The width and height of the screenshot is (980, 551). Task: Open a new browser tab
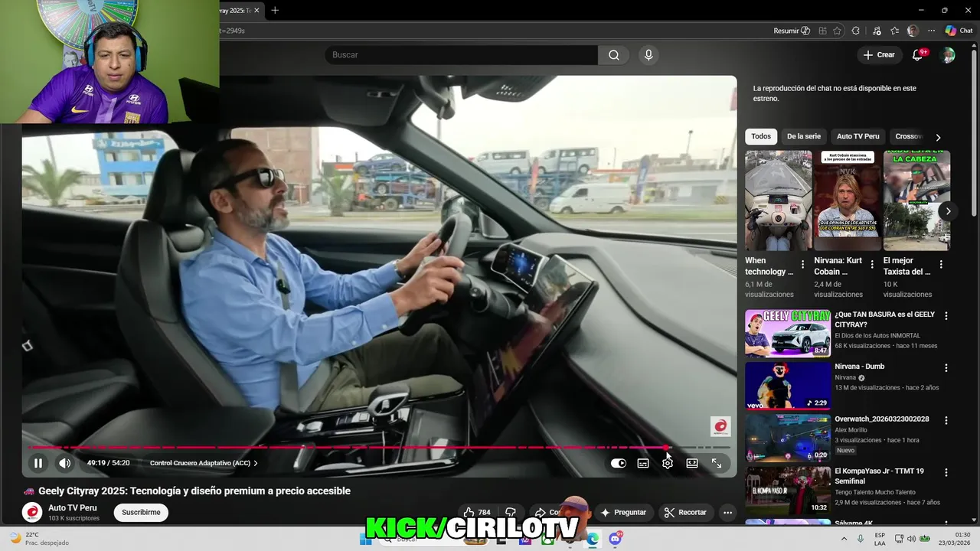pos(275,10)
